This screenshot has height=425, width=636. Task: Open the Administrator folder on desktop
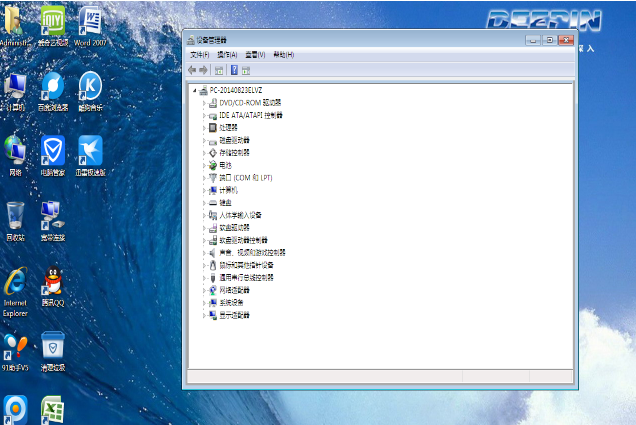click(x=15, y=25)
